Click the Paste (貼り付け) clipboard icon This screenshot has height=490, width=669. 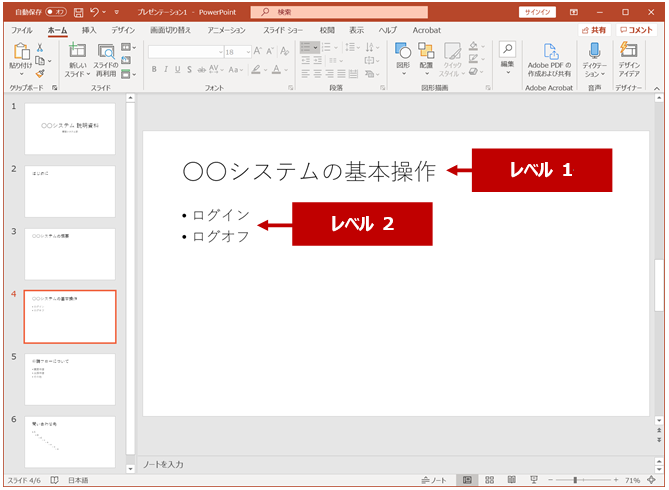point(20,52)
